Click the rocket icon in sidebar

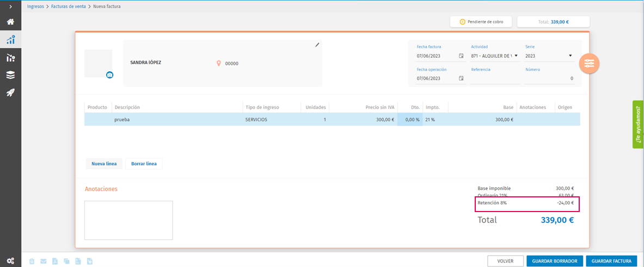tap(11, 93)
